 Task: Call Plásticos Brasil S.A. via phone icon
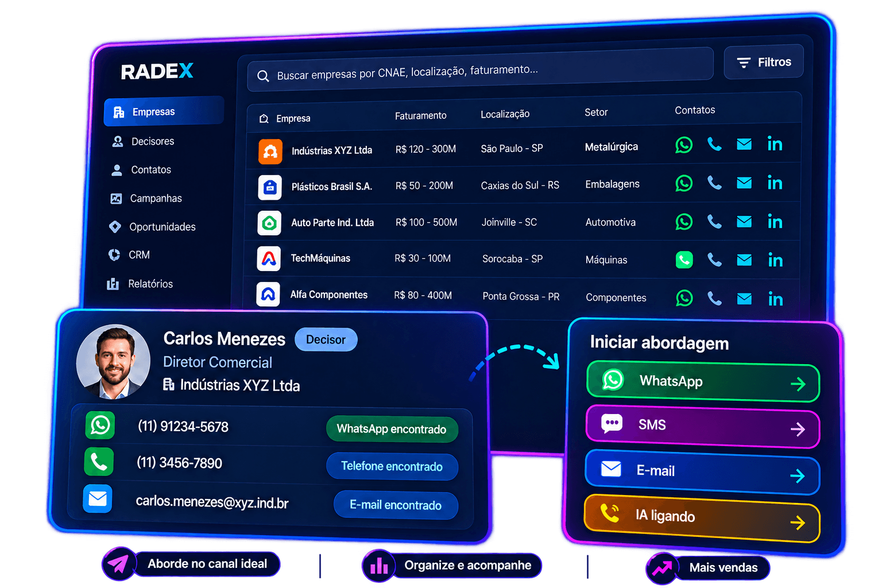[x=714, y=183]
